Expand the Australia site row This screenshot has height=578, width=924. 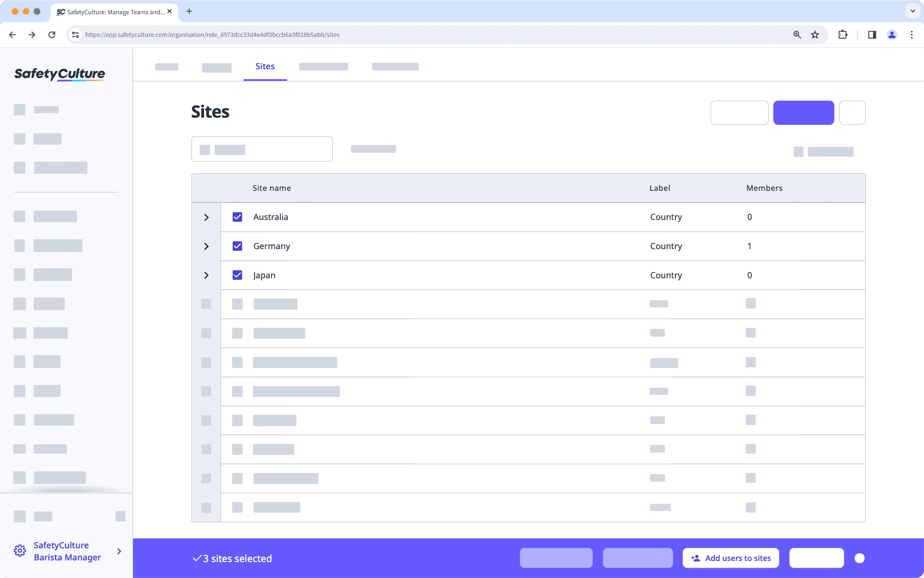pyautogui.click(x=206, y=217)
